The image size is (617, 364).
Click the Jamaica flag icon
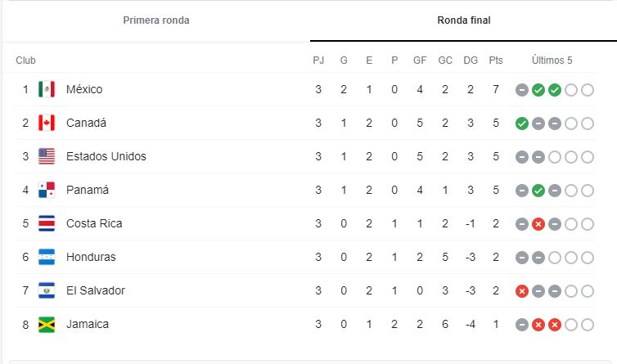[x=47, y=324]
